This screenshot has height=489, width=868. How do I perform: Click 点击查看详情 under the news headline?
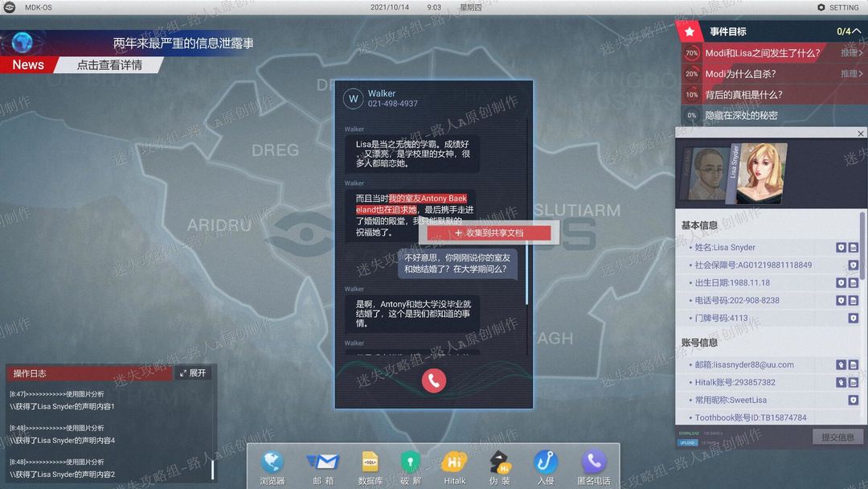tap(109, 65)
